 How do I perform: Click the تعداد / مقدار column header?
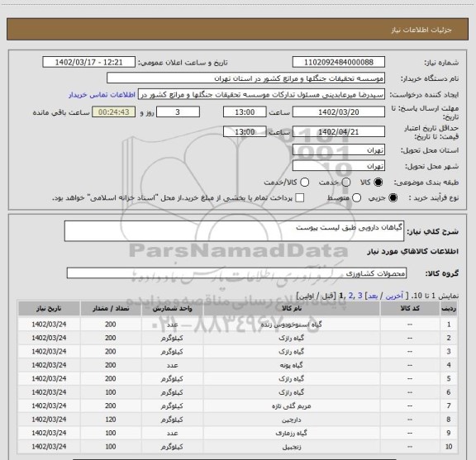coord(111,309)
